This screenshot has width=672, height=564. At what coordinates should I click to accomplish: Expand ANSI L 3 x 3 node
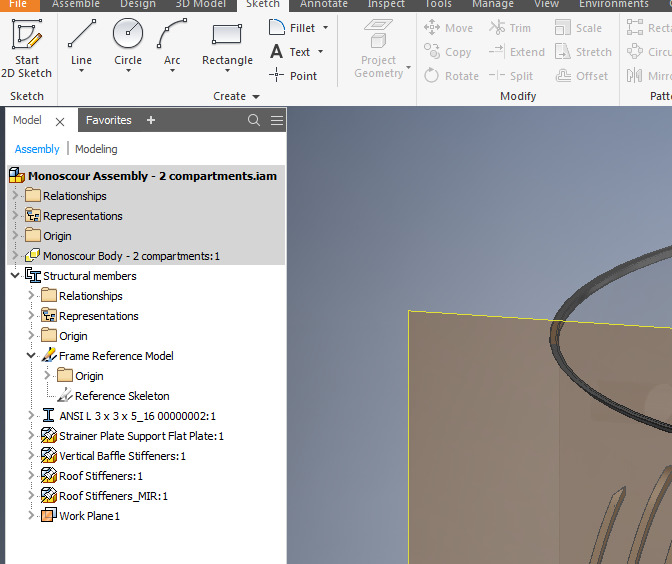tap(31, 415)
